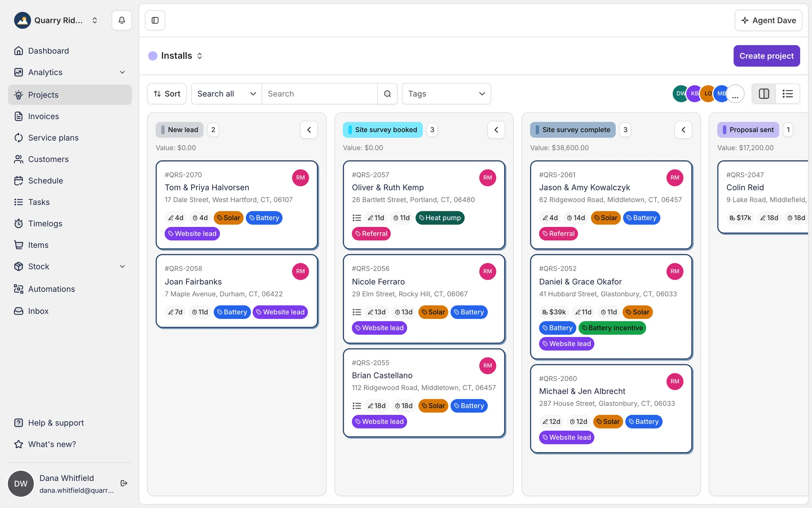
Task: Click the search magnifier icon
Action: tap(387, 94)
